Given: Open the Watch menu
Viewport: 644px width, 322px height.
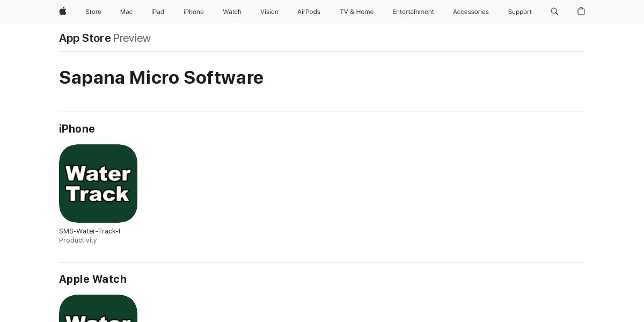Looking at the screenshot, I should [x=232, y=12].
